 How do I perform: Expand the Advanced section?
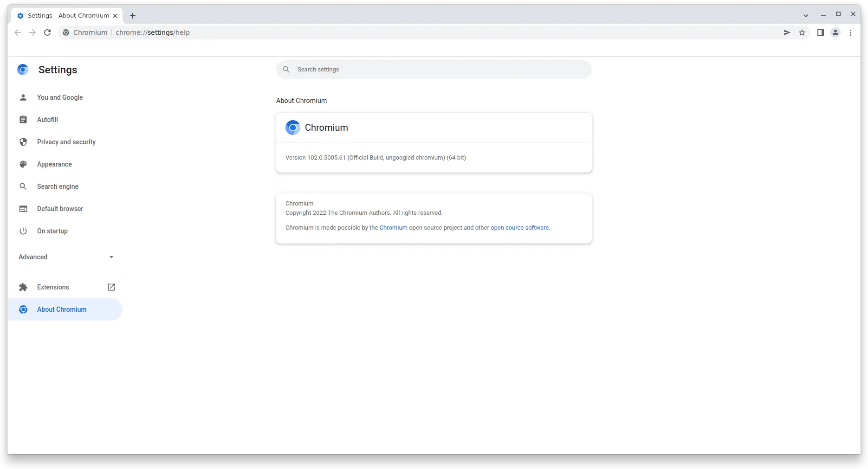65,257
